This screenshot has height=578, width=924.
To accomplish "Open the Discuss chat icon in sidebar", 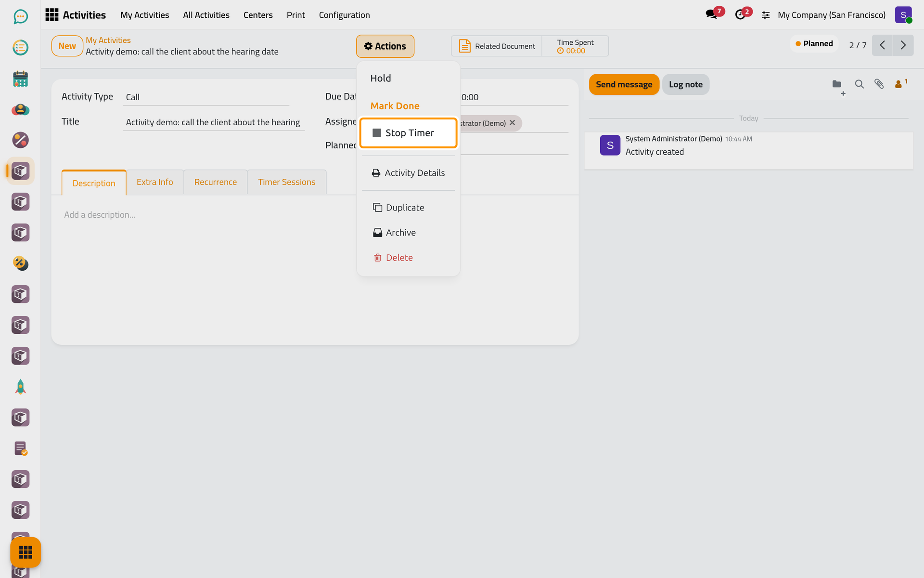I will 20,17.
